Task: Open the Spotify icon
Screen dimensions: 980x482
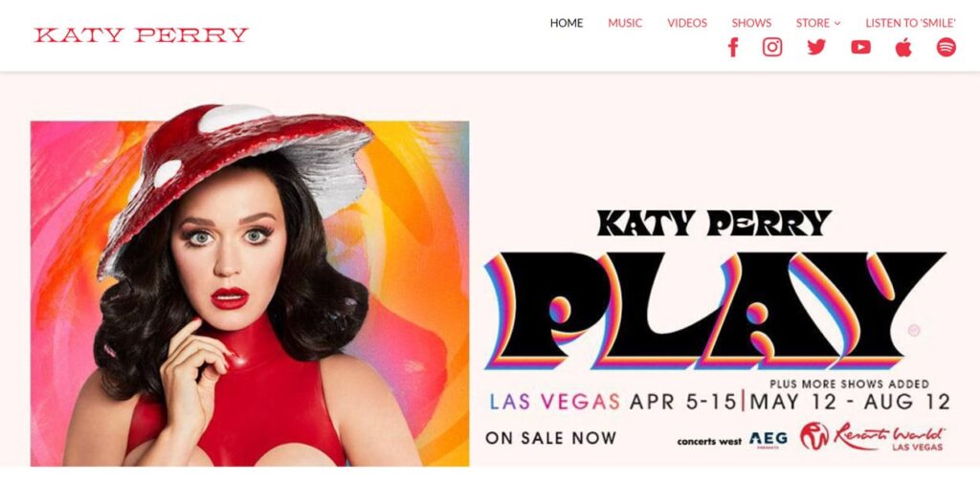Action: (x=946, y=47)
